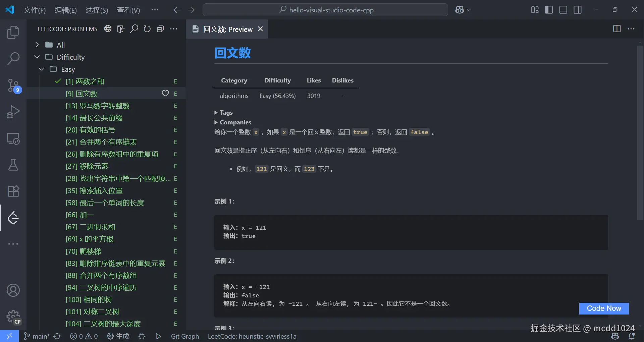
Task: Open the Extensions view
Action: 13,191
